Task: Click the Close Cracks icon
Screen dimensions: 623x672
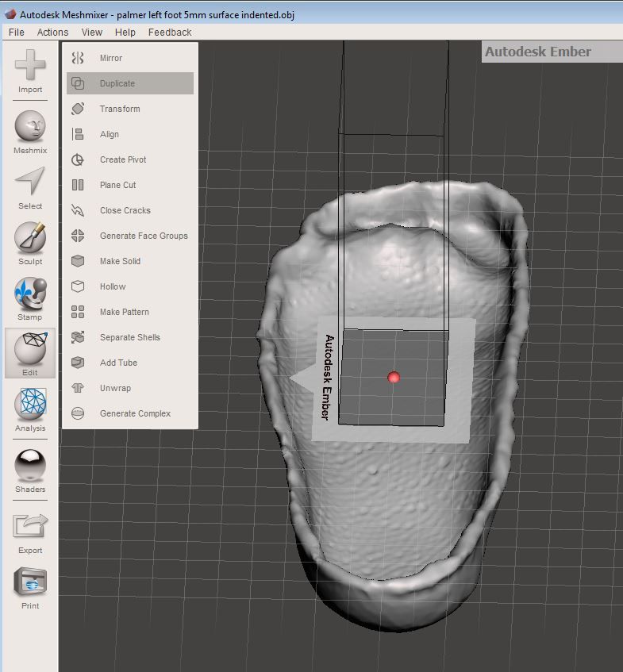Action: coord(78,210)
